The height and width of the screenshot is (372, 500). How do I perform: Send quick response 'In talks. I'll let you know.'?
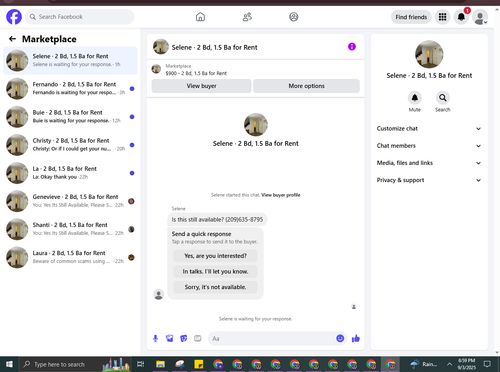pyautogui.click(x=215, y=272)
